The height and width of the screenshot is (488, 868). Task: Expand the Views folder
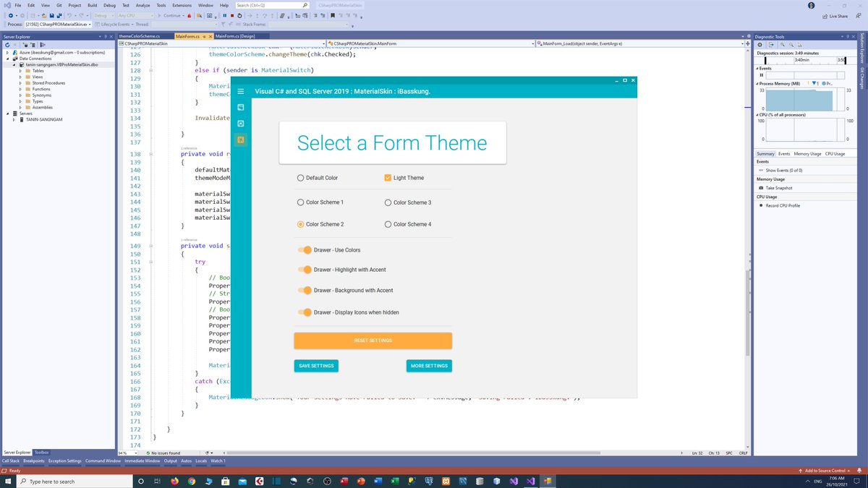20,77
